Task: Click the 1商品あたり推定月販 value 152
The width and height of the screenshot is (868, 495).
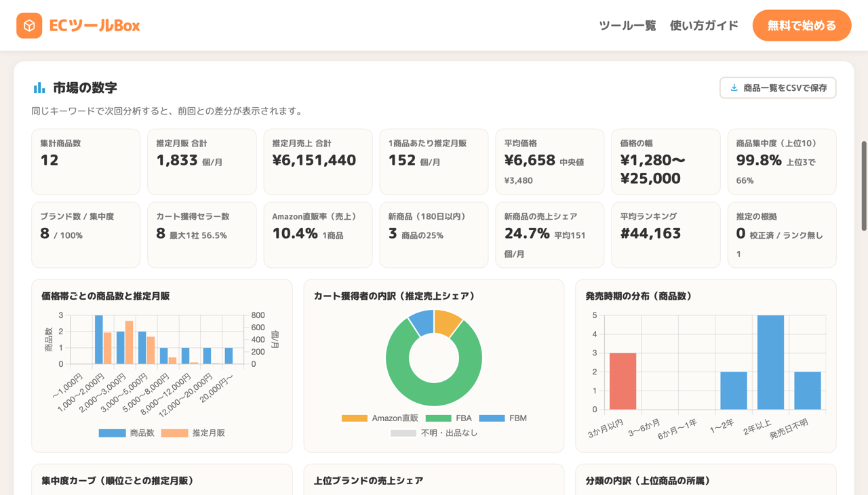Action: pos(401,160)
